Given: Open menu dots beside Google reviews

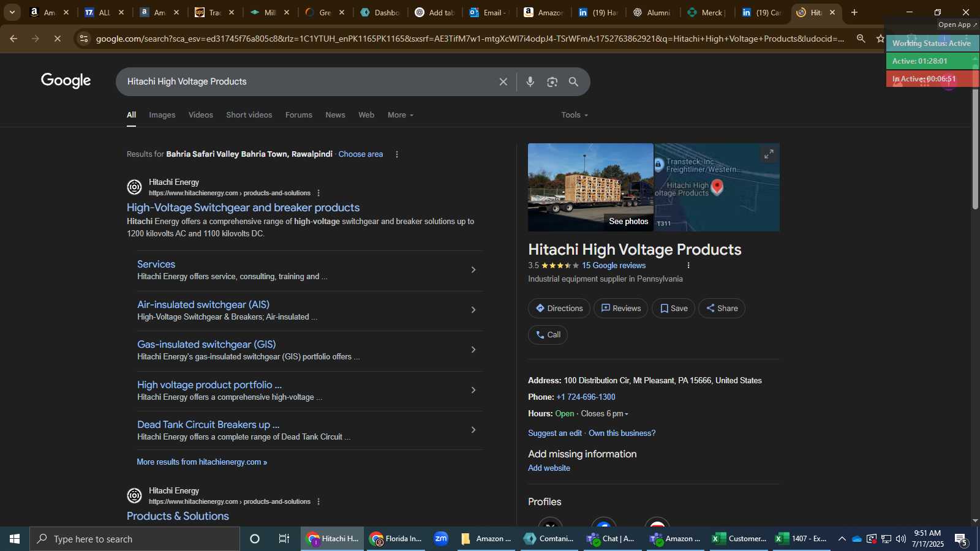Looking at the screenshot, I should pyautogui.click(x=688, y=266).
